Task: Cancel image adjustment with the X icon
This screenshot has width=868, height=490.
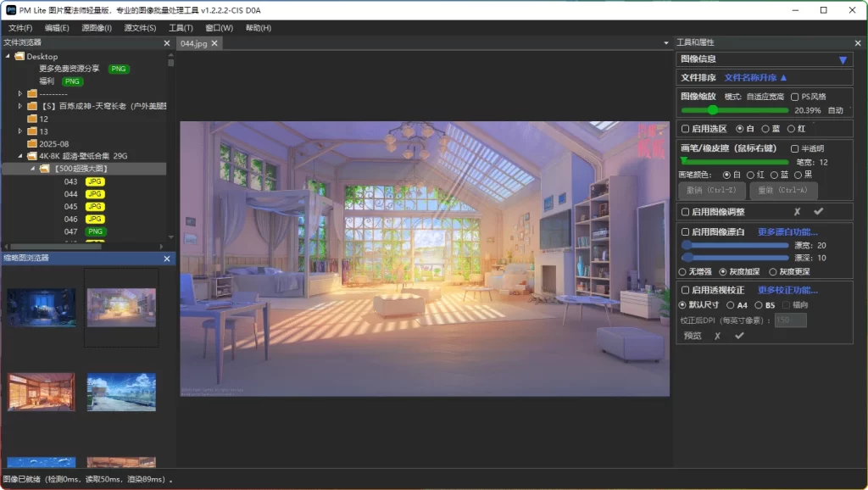Action: click(x=797, y=211)
